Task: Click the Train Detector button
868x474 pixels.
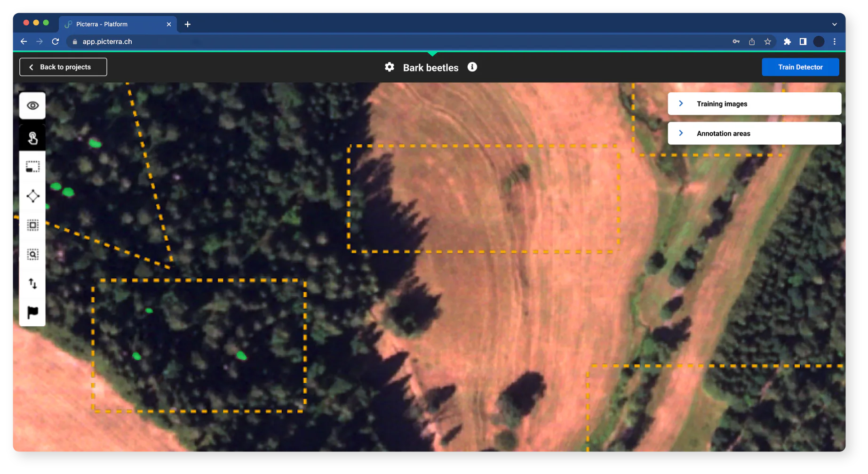Action: (800, 67)
